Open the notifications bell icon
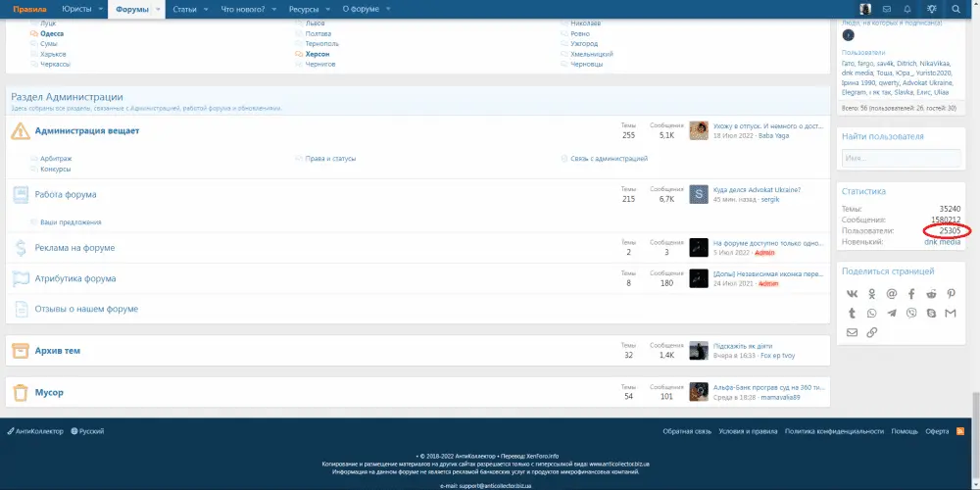This screenshot has height=490, width=980. tap(907, 9)
